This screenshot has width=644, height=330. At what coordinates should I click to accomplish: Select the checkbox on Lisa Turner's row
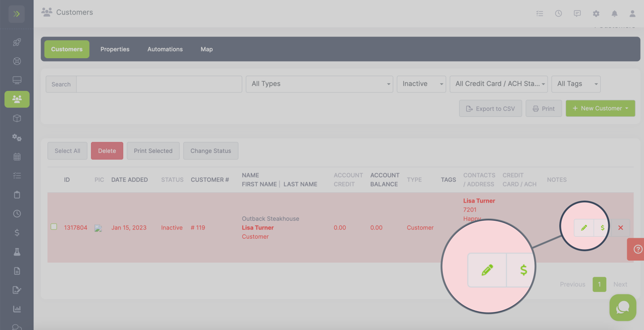[54, 226]
